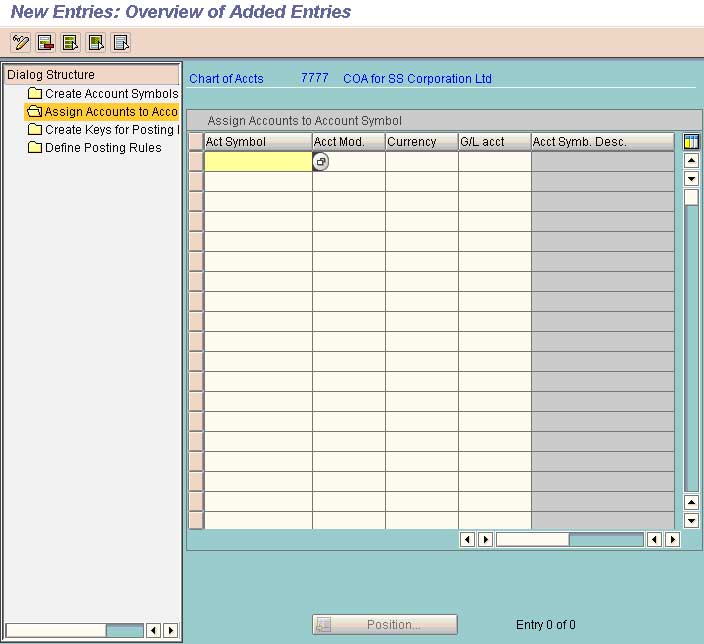
Task: Click the Act Symbol column header
Action: pos(258,142)
